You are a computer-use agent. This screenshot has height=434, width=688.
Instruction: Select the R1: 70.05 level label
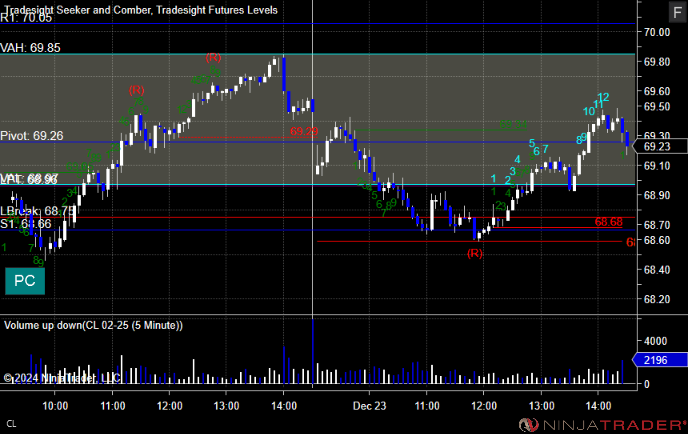[26, 18]
